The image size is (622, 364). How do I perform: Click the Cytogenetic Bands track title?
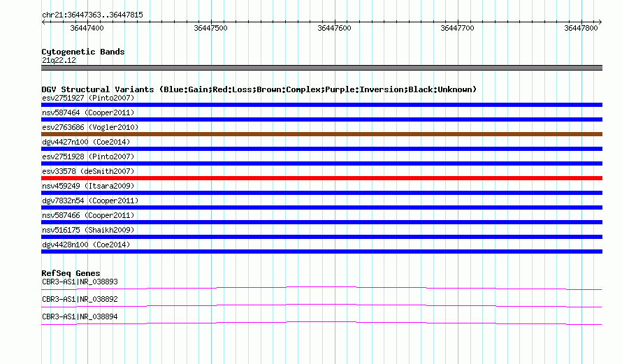click(x=83, y=52)
